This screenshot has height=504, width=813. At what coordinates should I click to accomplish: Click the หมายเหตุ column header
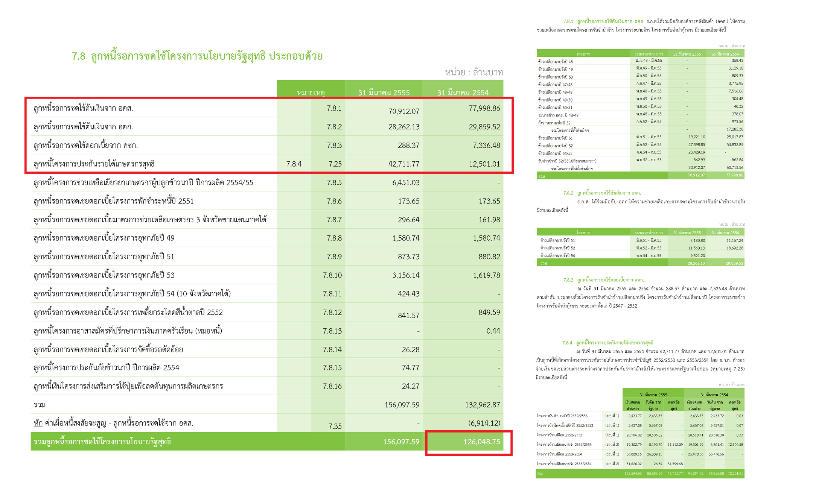tap(311, 93)
